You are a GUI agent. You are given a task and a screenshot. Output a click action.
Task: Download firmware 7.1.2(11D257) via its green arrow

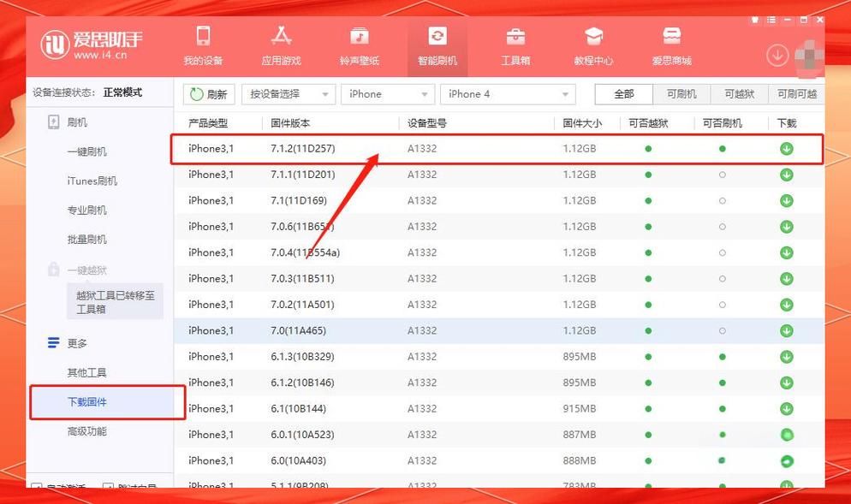click(786, 148)
